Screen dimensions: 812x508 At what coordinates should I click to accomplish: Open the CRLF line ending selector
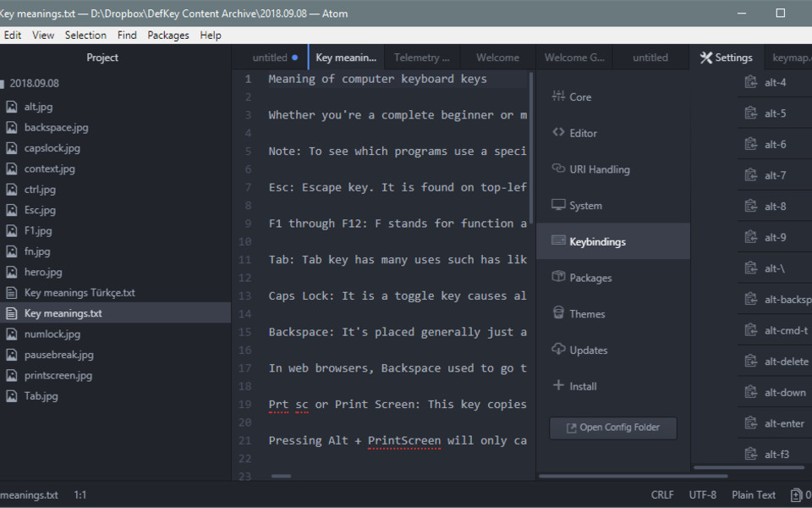[x=662, y=495]
